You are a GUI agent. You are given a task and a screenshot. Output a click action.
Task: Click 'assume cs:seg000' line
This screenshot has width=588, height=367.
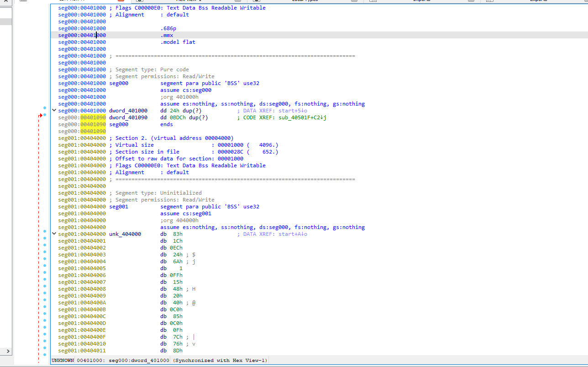pos(186,90)
